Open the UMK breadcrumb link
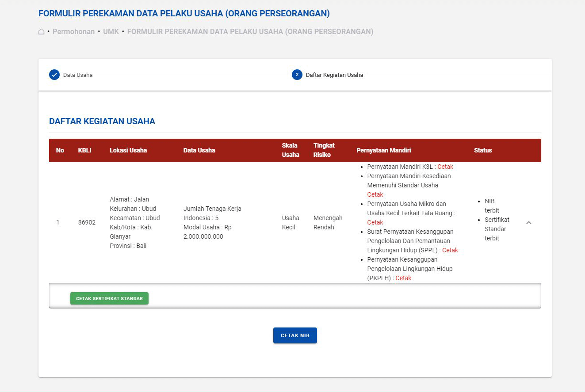The width and height of the screenshot is (585, 392). [x=112, y=31]
